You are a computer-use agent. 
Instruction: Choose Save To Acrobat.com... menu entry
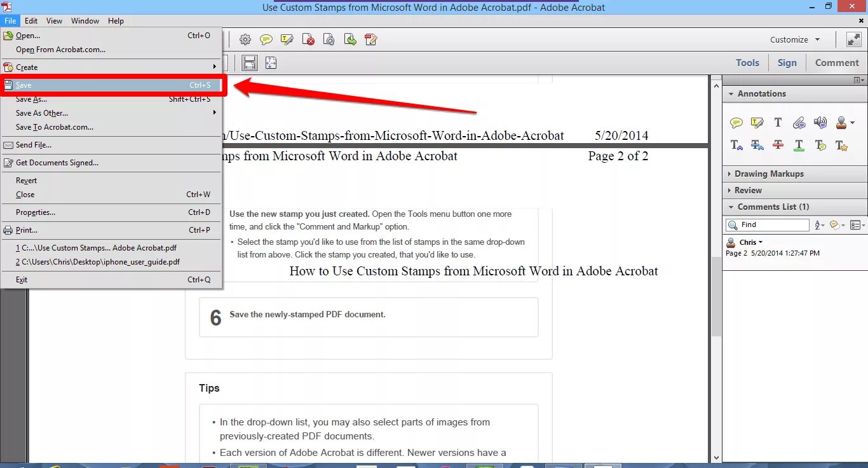[111, 127]
